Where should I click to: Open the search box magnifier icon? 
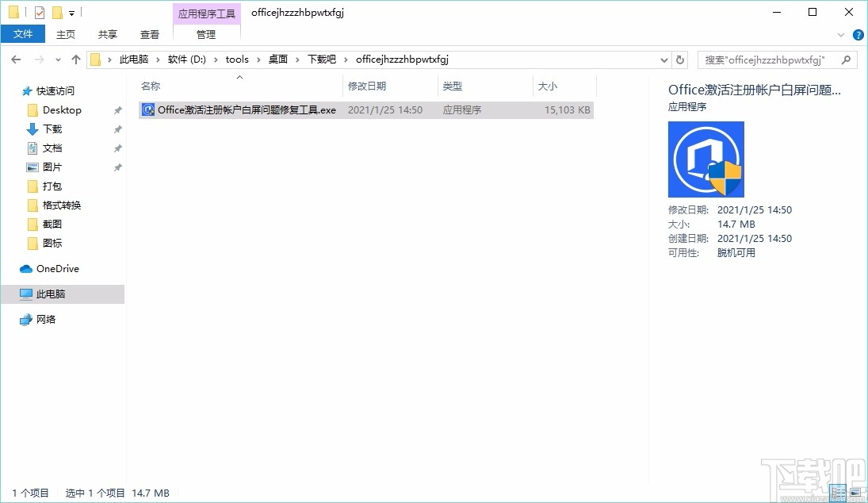(847, 59)
